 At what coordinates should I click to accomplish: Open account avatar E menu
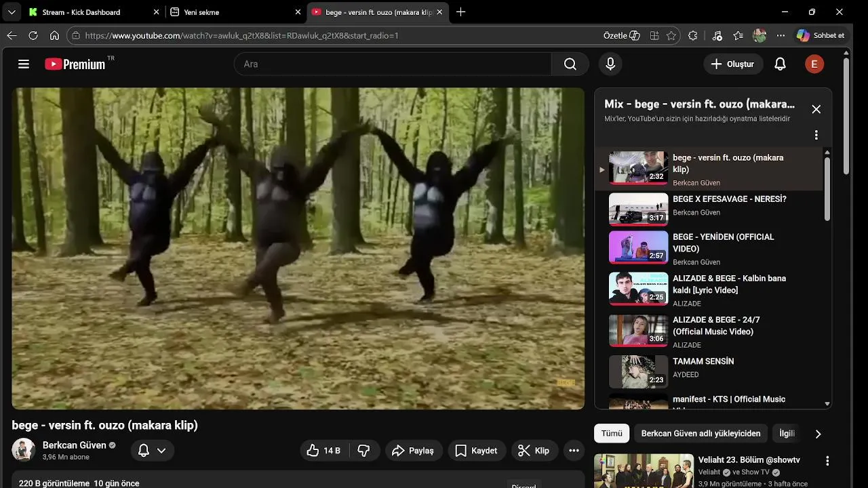814,64
